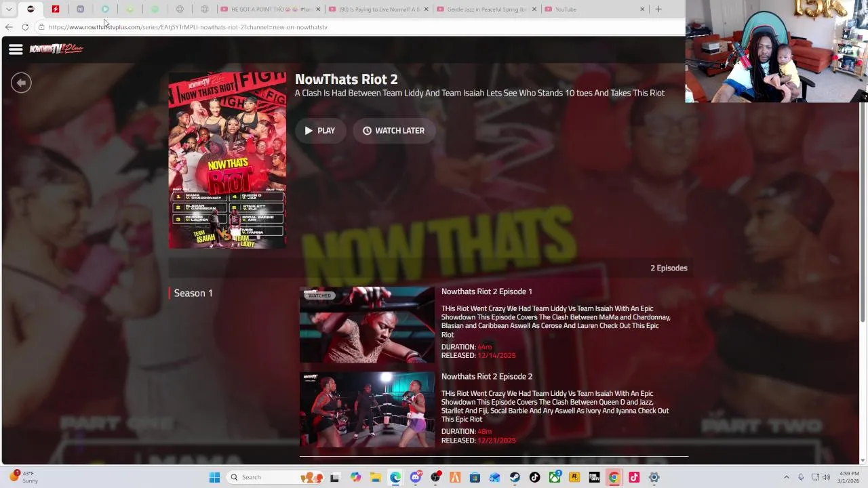The width and height of the screenshot is (868, 488).
Task: Open the site information icon beside the URL
Action: pyautogui.click(x=41, y=27)
